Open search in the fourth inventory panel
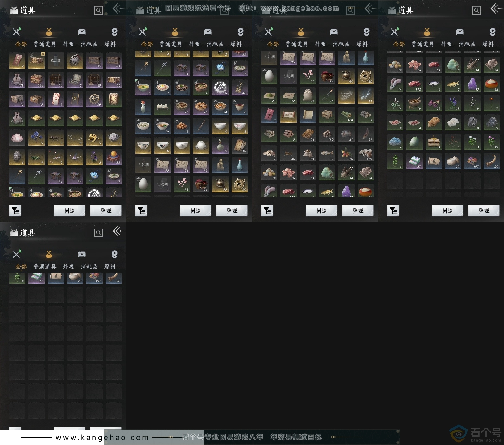Viewport: 504px width, 445px height. coord(477,11)
